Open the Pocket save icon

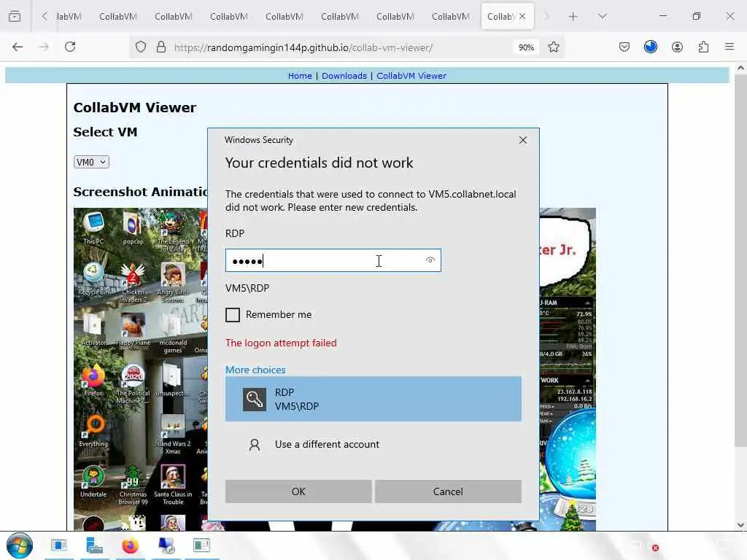(624, 47)
